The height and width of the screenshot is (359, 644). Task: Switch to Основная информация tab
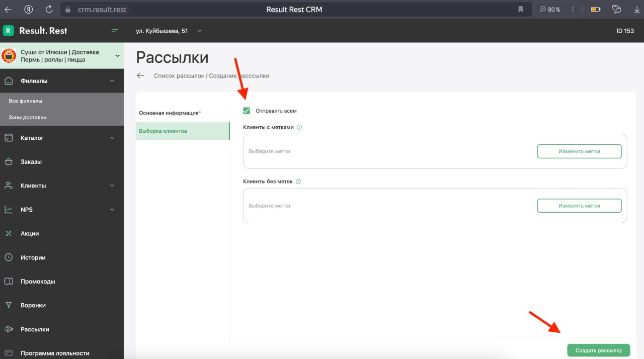(x=170, y=113)
